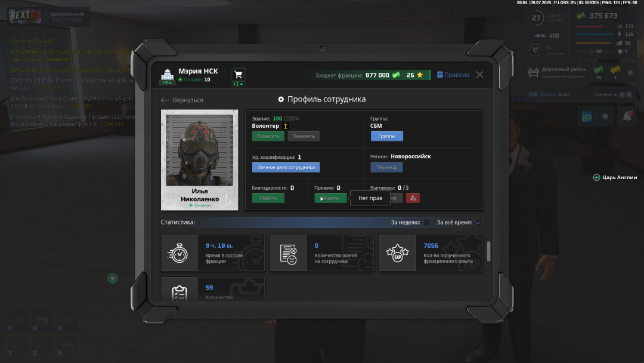
Task: Click the speaker icon beside Царь Англии
Action: 596,177
